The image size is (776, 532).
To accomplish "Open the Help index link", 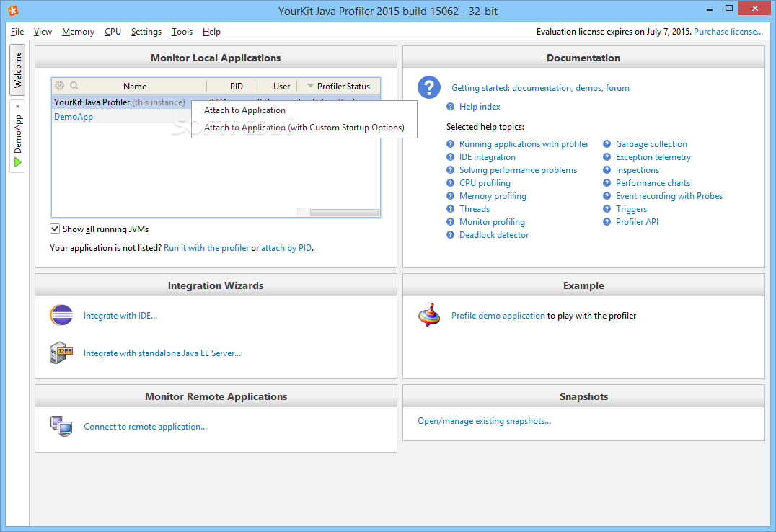I will pyautogui.click(x=480, y=107).
